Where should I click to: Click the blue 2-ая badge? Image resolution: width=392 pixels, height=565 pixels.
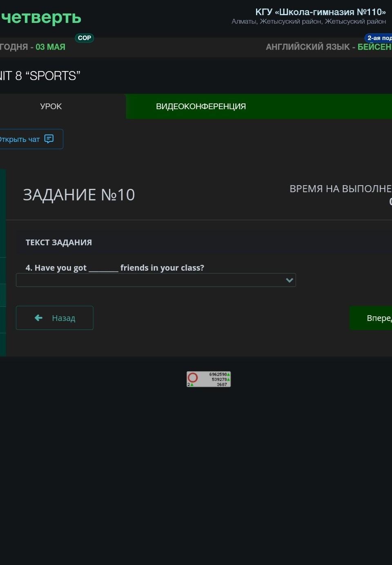379,38
